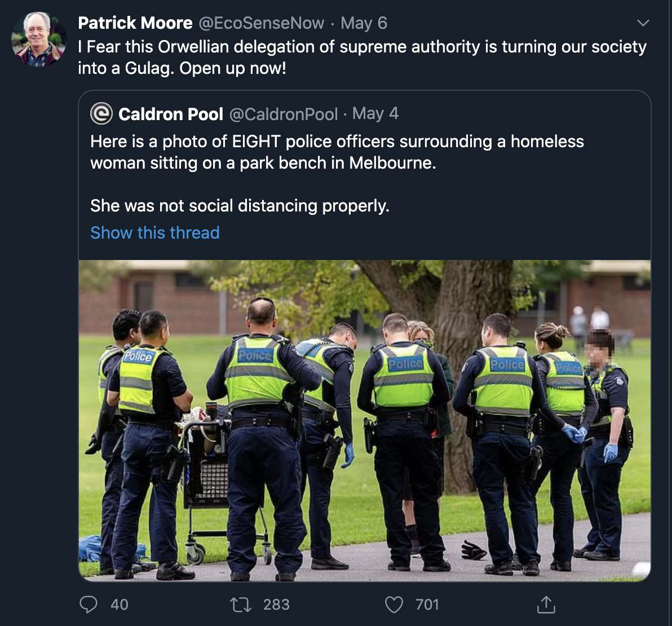Viewport: 672px width, 626px height.
Task: Select the @CaldronPool handle
Action: (x=283, y=114)
